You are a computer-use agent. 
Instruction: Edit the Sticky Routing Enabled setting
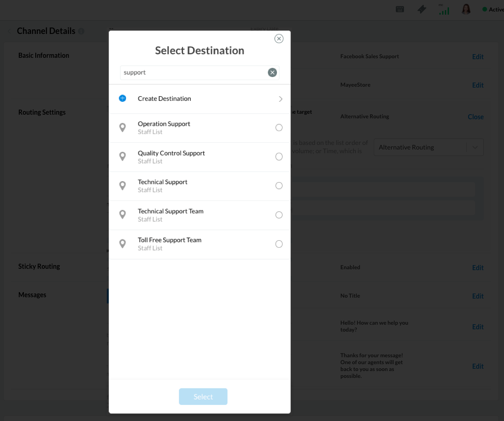pyautogui.click(x=478, y=267)
